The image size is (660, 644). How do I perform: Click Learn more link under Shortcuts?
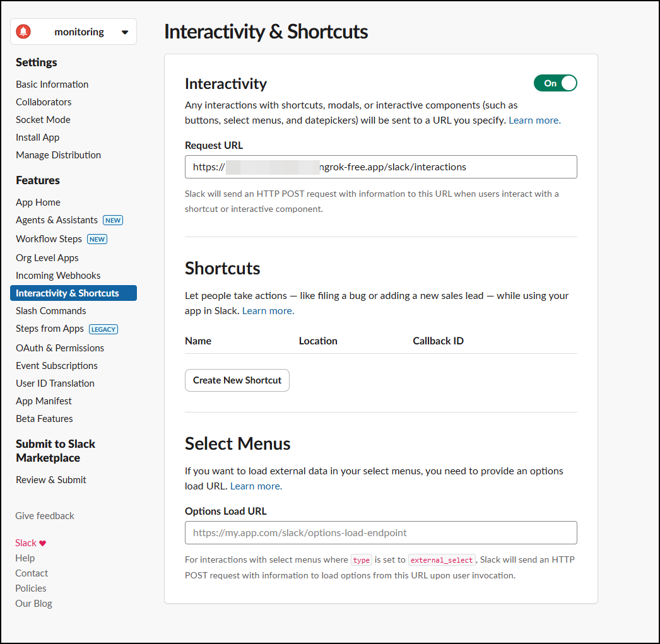click(x=268, y=311)
